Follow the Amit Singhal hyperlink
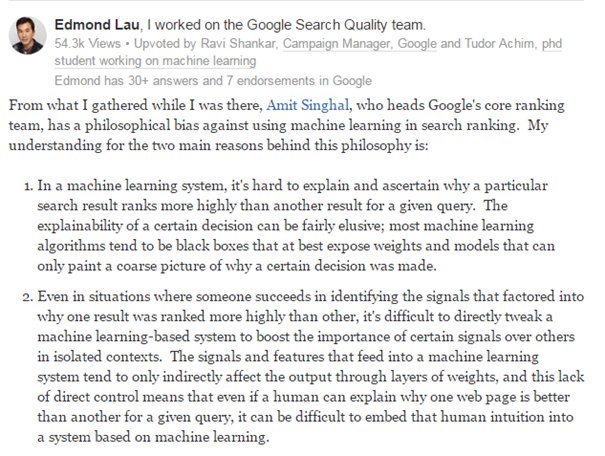Screen dimensions: 605x456 pyautogui.click(x=308, y=105)
